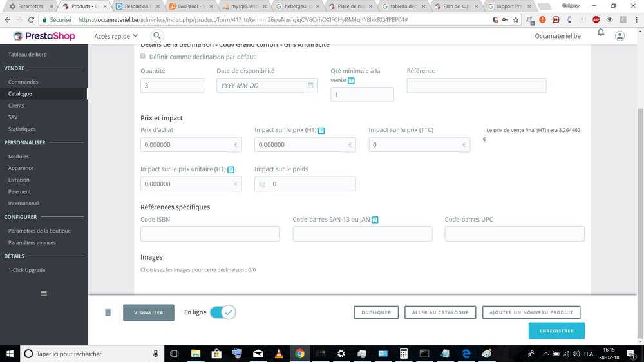Focus the Impact sur le poids field

(x=305, y=184)
